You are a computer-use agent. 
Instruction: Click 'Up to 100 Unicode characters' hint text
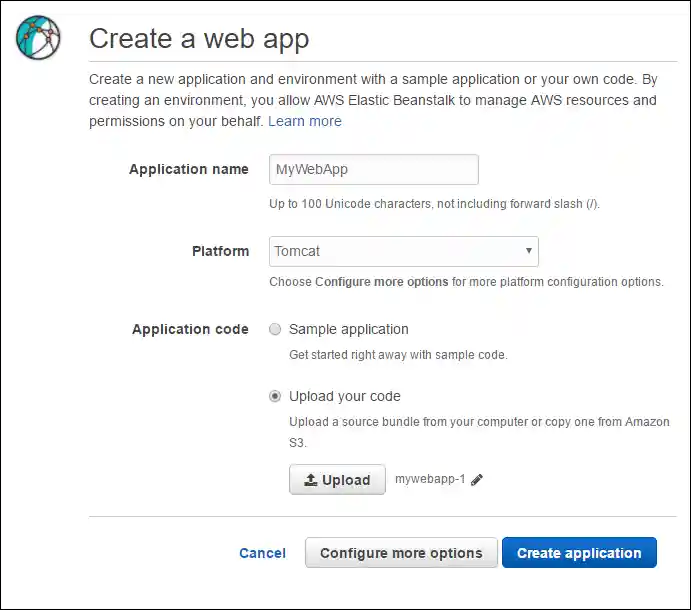(x=435, y=204)
